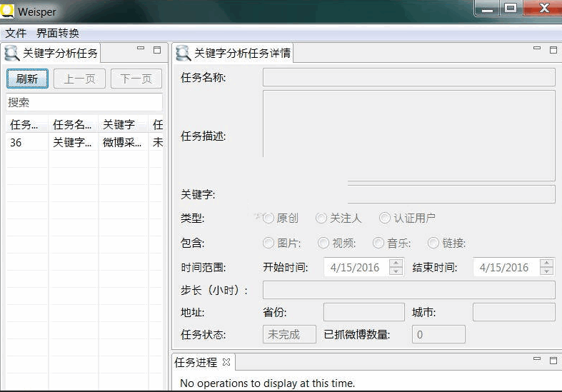Select the 关键字分析任务 panel tab

[51, 54]
